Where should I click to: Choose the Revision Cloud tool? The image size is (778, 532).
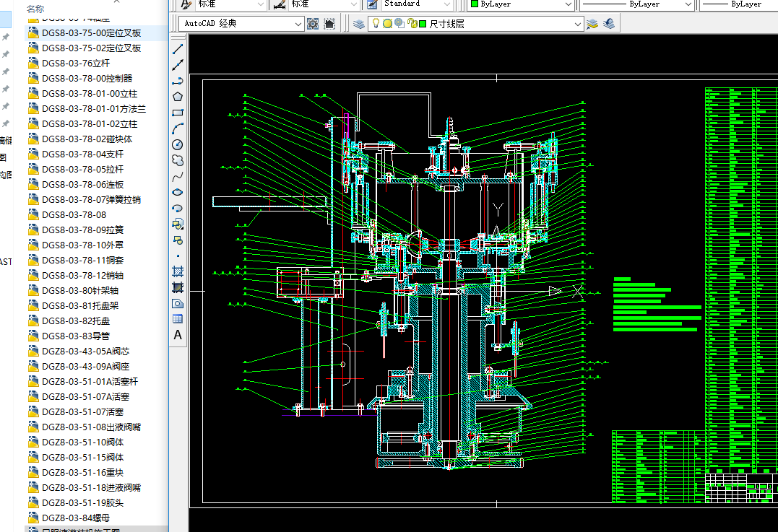[178, 160]
